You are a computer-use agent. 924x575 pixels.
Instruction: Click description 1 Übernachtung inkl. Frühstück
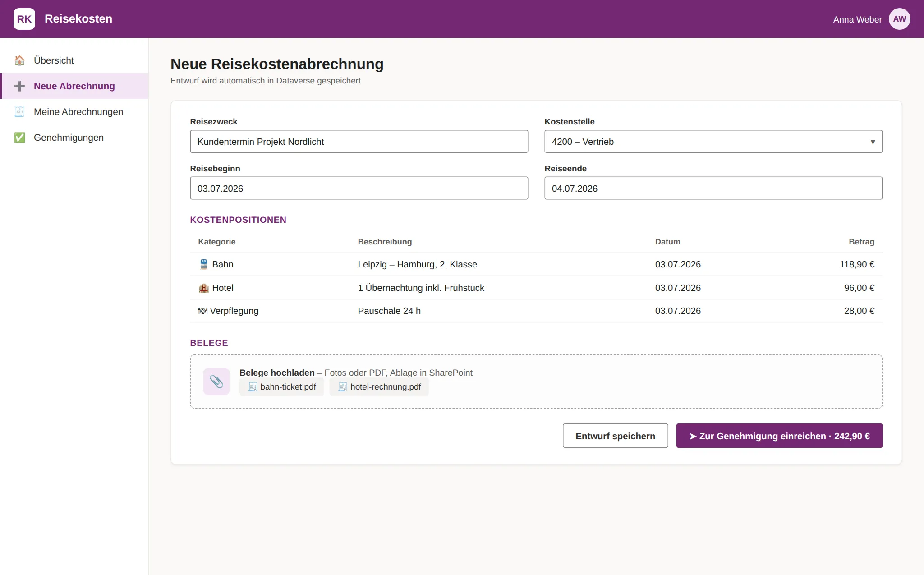(421, 288)
